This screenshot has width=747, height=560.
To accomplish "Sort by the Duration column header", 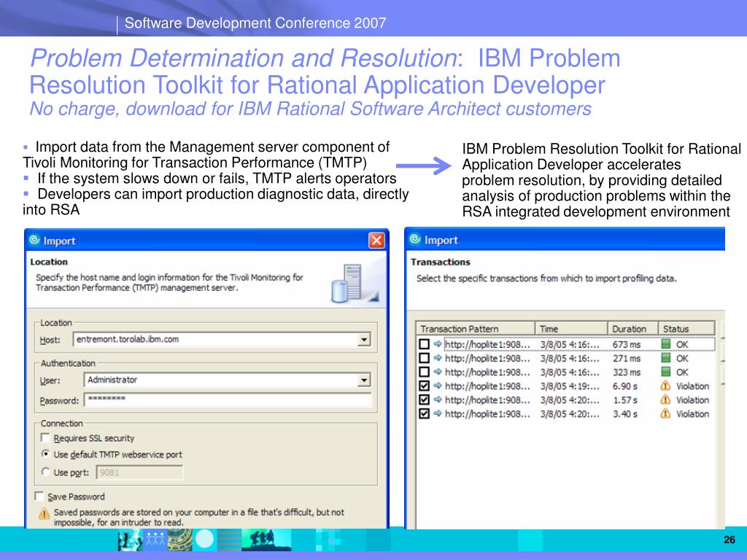I will pos(632,329).
